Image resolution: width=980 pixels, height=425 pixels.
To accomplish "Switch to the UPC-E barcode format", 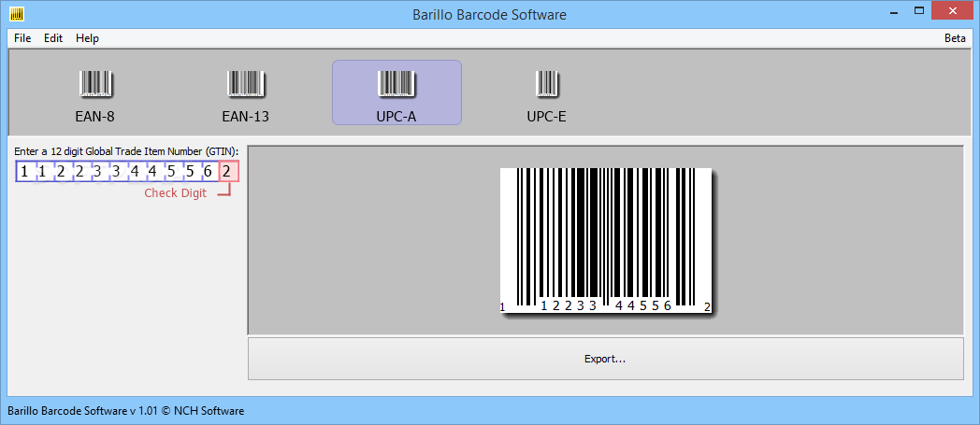I will (x=546, y=93).
